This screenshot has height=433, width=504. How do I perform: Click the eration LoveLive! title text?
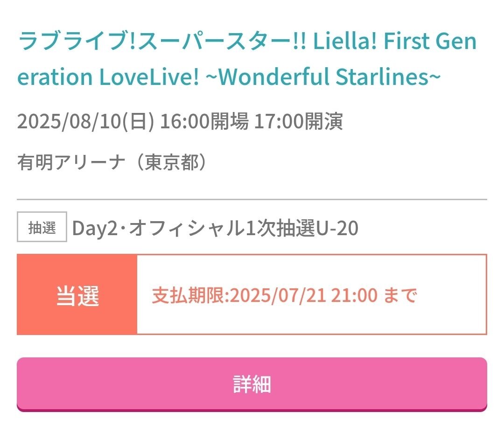pyautogui.click(x=109, y=77)
